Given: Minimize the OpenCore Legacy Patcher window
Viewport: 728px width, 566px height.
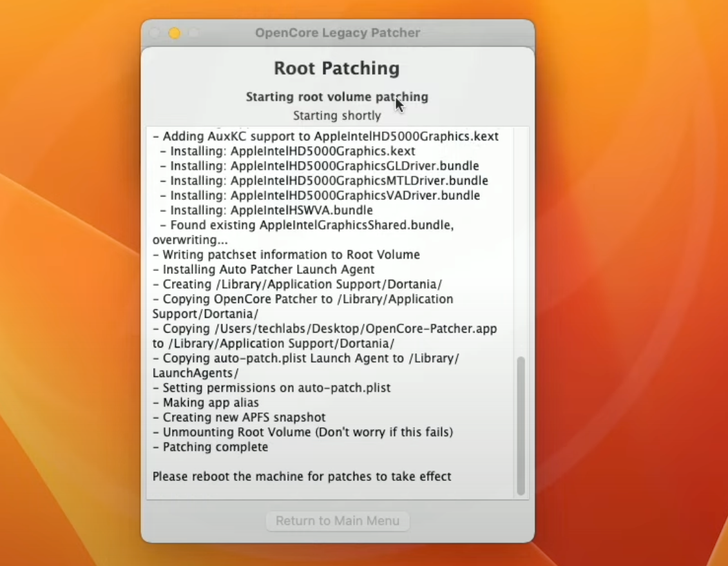Looking at the screenshot, I should point(175,33).
